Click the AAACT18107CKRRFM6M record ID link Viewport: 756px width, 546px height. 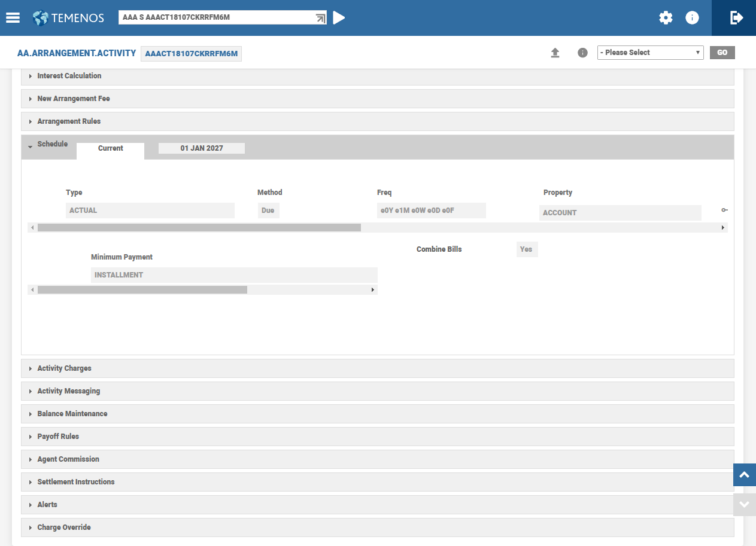click(191, 54)
